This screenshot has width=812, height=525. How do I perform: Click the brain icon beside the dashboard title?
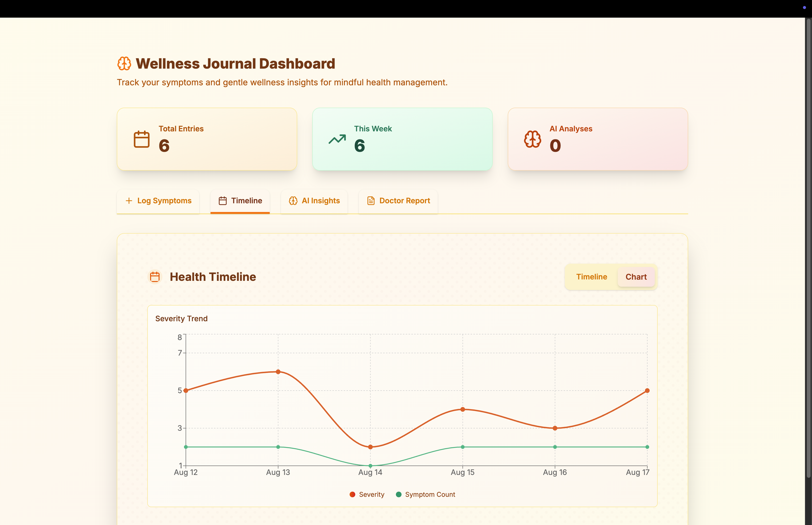124,64
